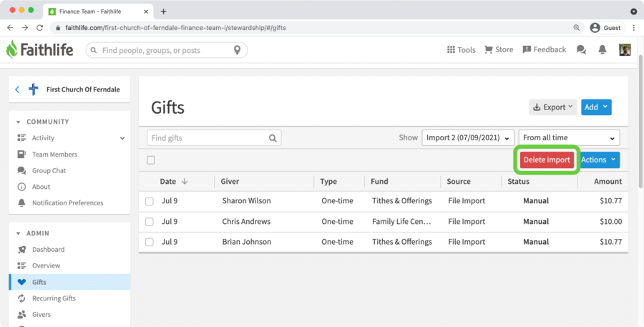The width and height of the screenshot is (644, 327).
Task: Open Group Chat in the sidebar
Action: pos(49,170)
